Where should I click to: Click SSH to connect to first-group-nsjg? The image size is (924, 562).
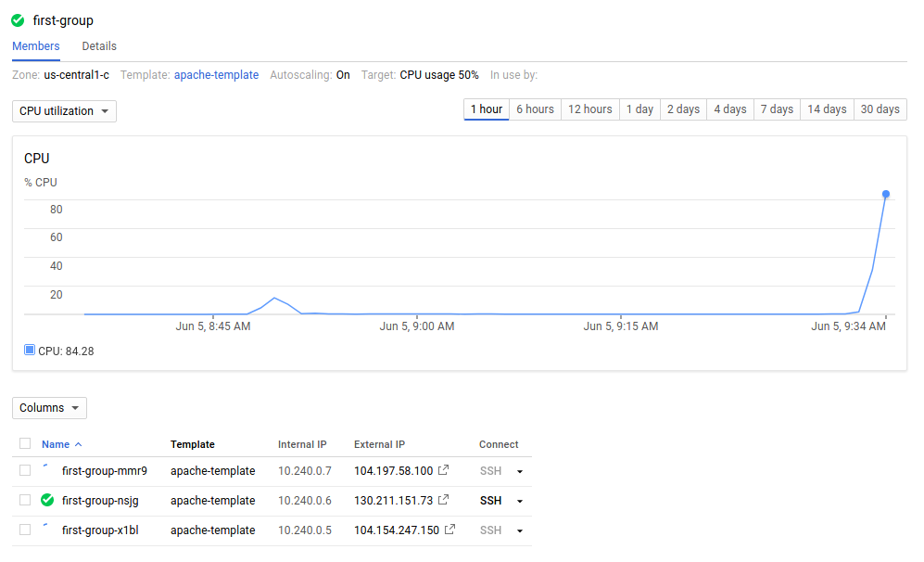pos(490,500)
